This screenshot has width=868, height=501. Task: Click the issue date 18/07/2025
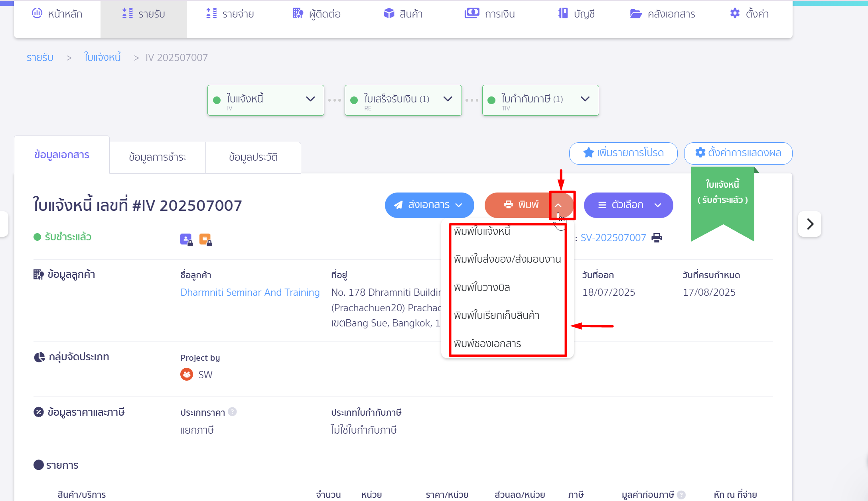click(609, 293)
